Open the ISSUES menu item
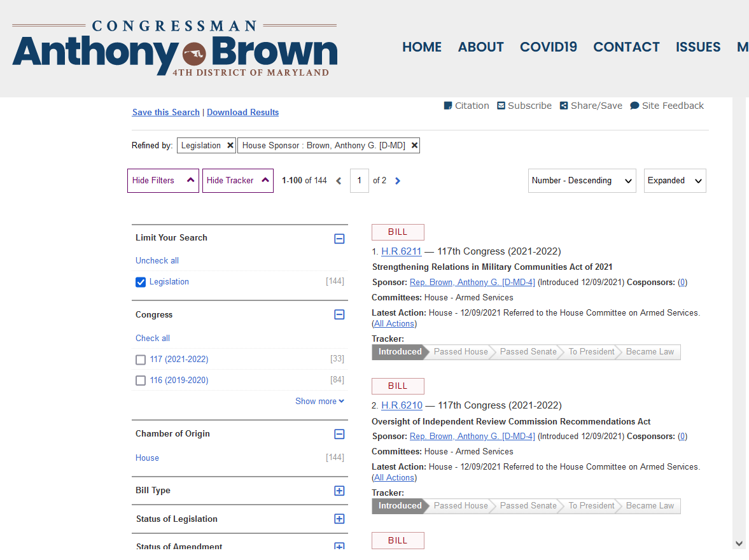The height and width of the screenshot is (560, 749). (698, 47)
